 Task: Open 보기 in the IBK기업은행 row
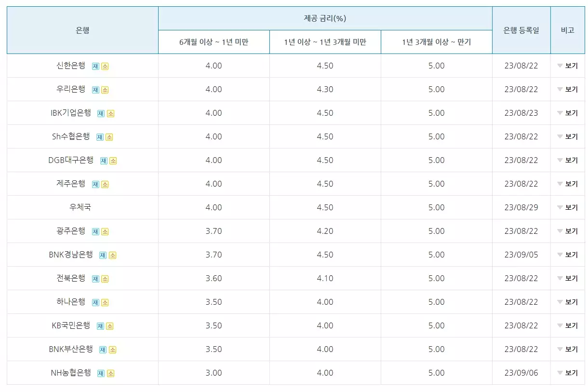568,113
